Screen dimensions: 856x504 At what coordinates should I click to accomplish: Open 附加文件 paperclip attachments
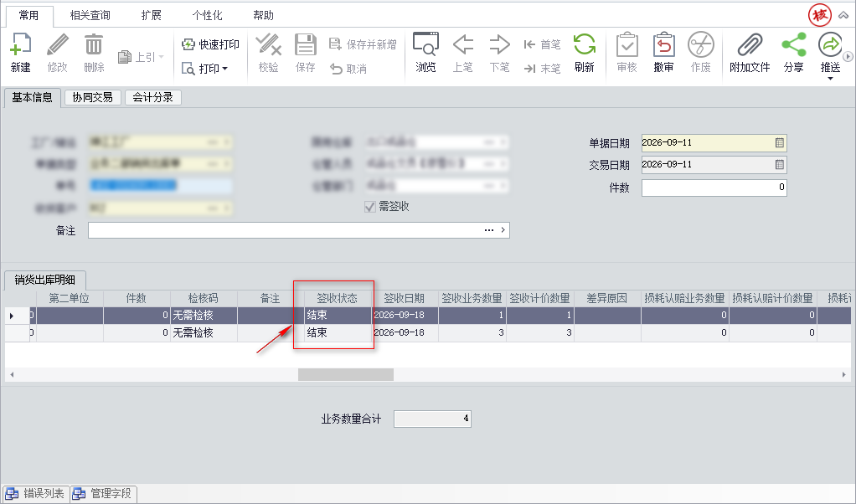[750, 53]
